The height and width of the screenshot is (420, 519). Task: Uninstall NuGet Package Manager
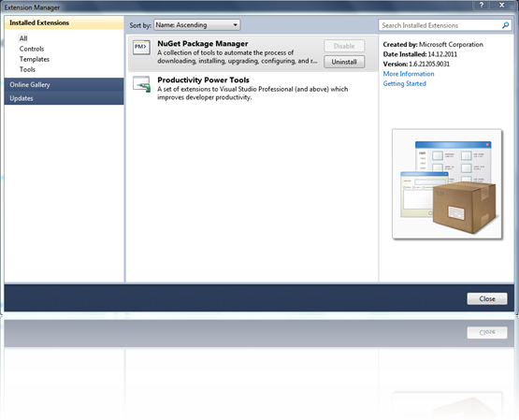coord(344,62)
